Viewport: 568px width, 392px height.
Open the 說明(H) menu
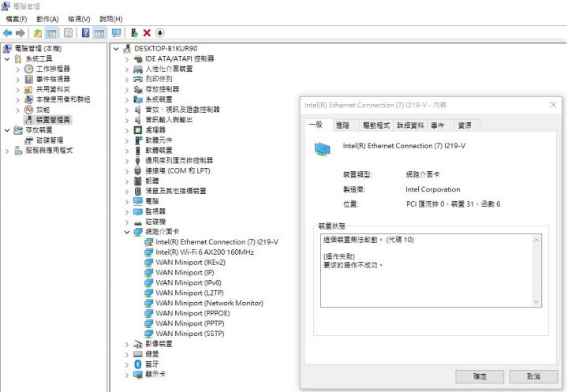click(111, 19)
